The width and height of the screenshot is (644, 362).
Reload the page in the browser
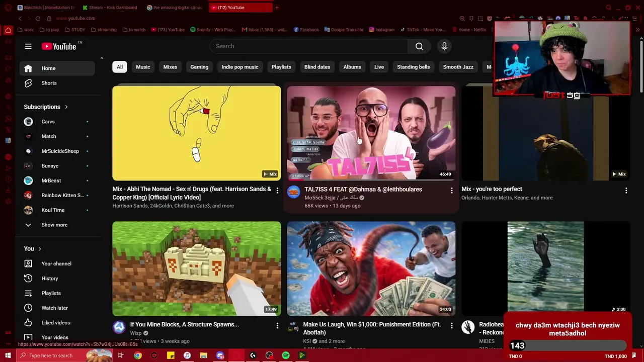[x=38, y=19]
